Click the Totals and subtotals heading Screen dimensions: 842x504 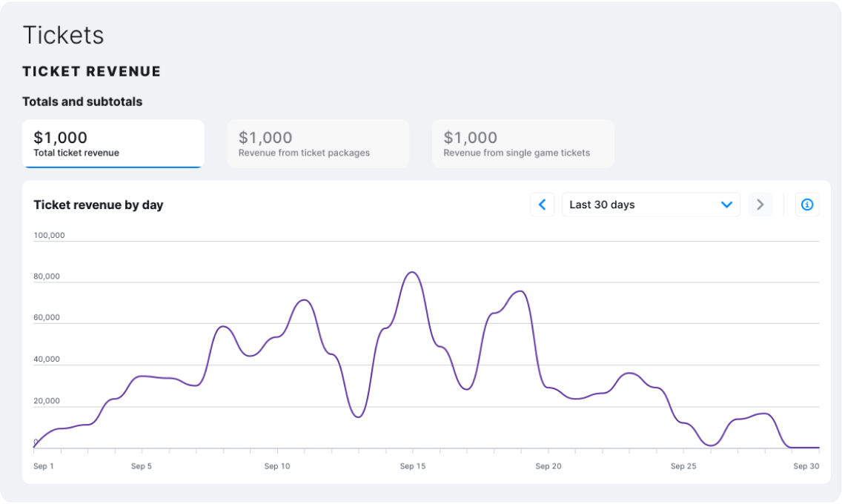coord(82,102)
